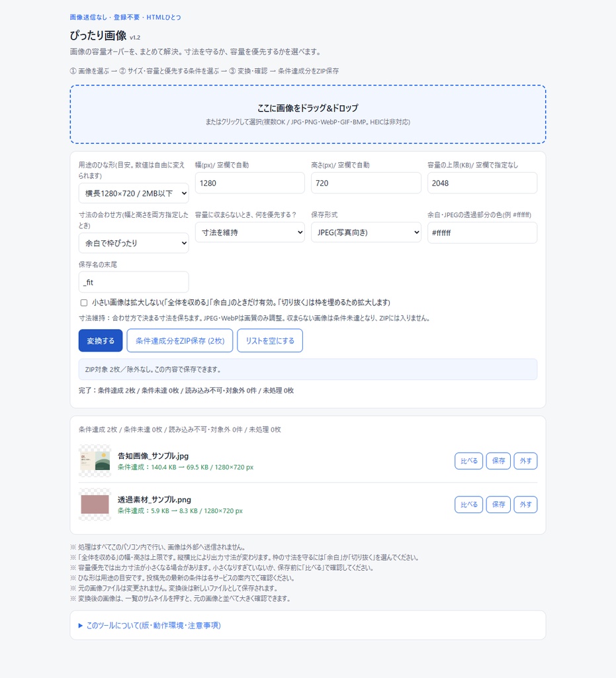Open the priority dropdown showing 寸法を維持
616x678 pixels.
(249, 232)
